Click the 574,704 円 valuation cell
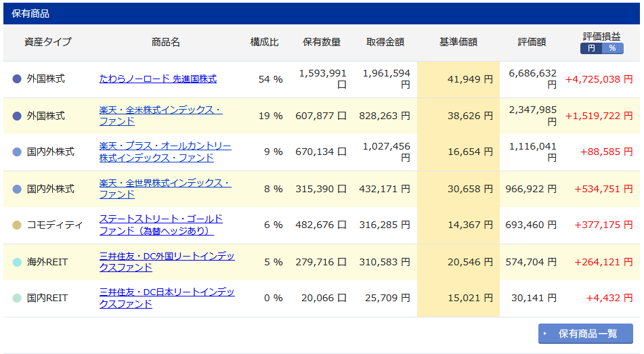644x354 pixels. 531,262
